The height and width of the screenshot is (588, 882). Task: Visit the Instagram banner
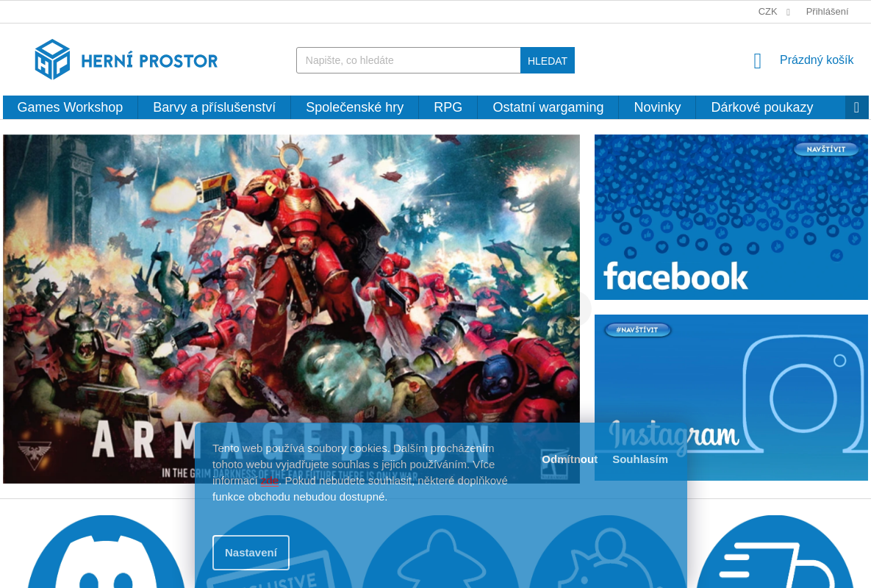pyautogui.click(x=731, y=398)
